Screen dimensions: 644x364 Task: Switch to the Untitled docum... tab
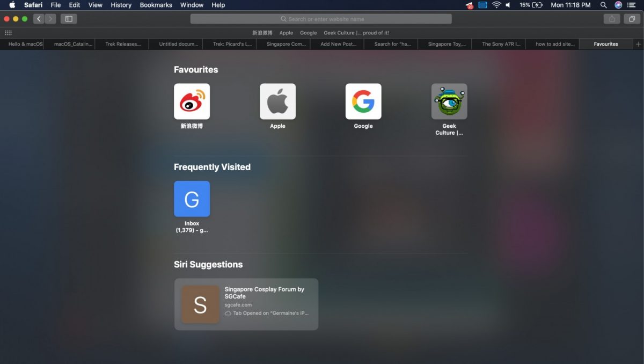(x=177, y=44)
